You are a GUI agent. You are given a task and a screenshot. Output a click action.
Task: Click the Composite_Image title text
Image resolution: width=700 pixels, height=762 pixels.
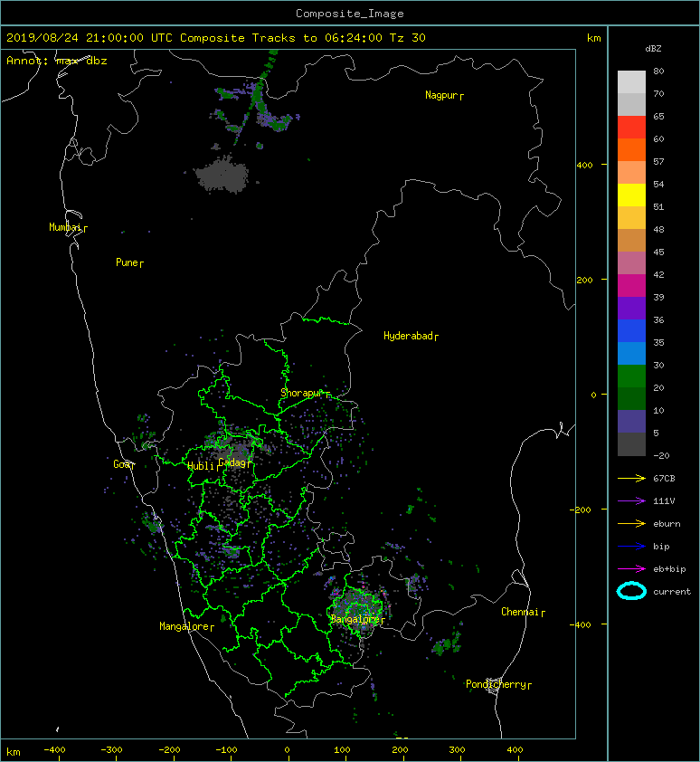[350, 14]
